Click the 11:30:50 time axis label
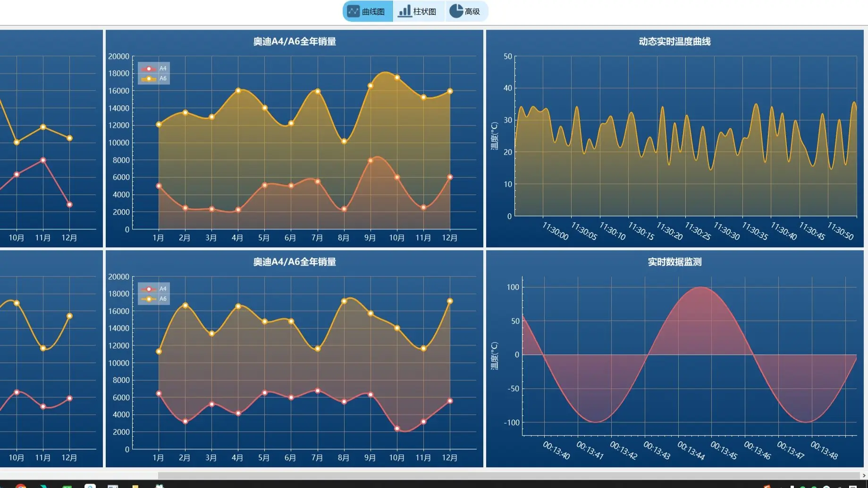Screen dimensions: 868x488 tap(840, 231)
